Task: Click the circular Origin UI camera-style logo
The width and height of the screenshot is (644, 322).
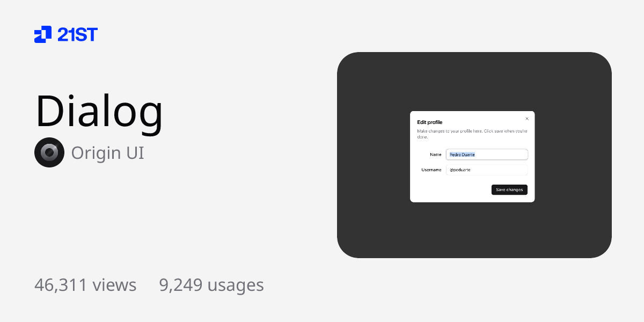Action: pos(49,152)
